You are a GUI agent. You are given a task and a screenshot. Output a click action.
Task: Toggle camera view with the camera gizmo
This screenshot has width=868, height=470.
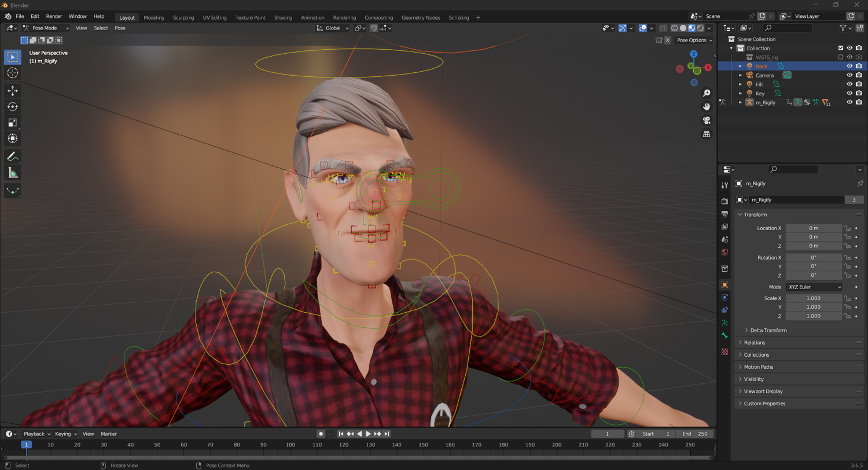click(x=707, y=120)
